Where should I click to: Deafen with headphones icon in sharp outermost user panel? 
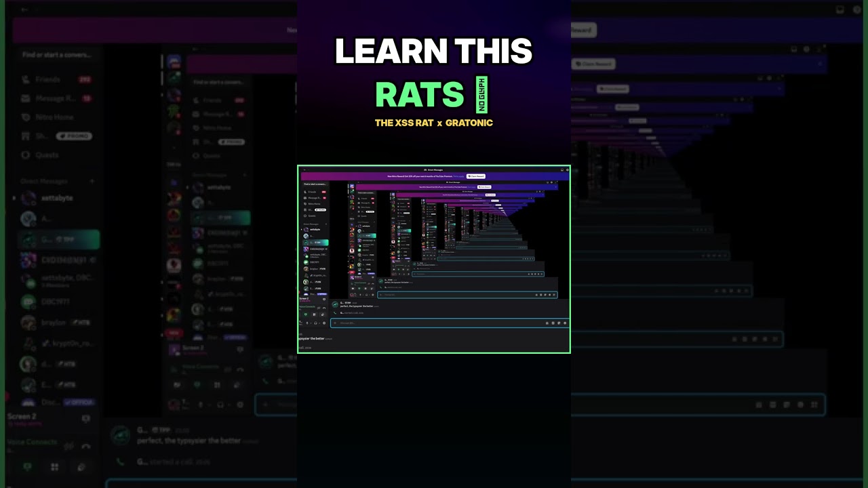315,323
